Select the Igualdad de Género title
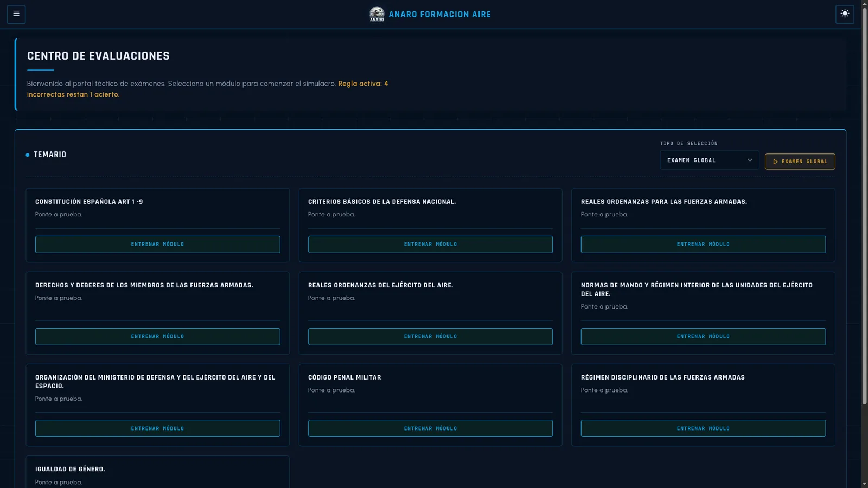Screen dimensions: 868x488 coord(70,470)
